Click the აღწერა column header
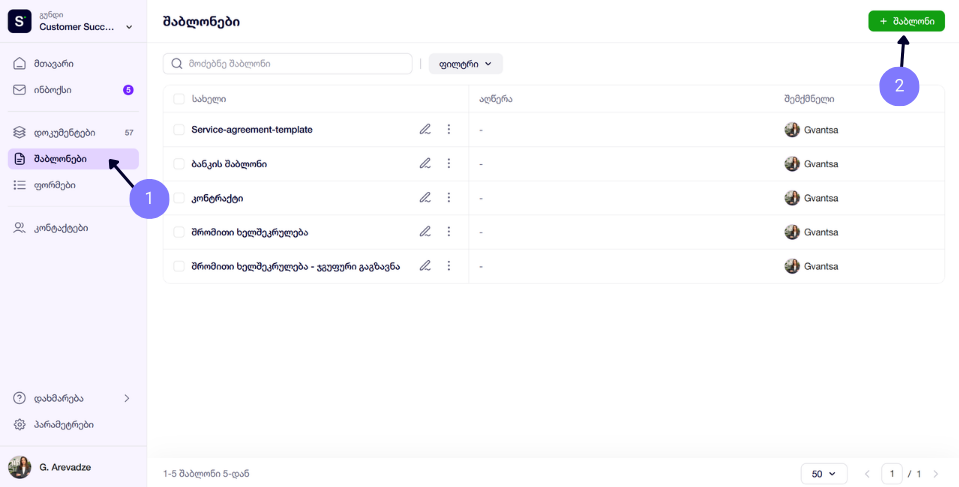 (495, 99)
